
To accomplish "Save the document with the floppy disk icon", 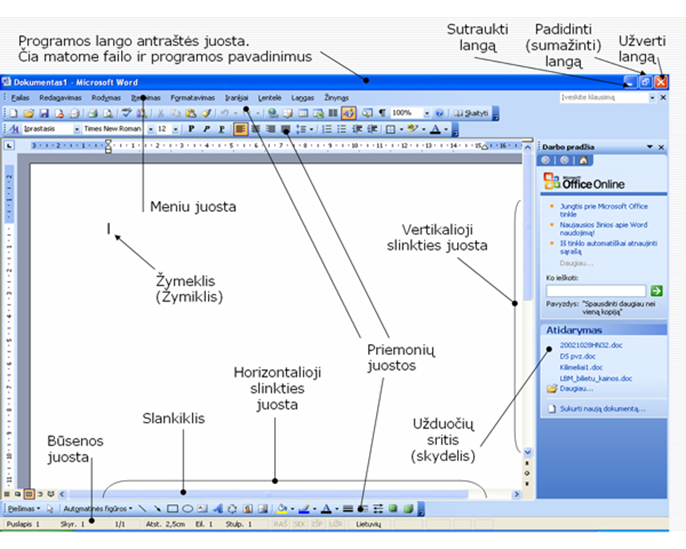I will [44, 113].
